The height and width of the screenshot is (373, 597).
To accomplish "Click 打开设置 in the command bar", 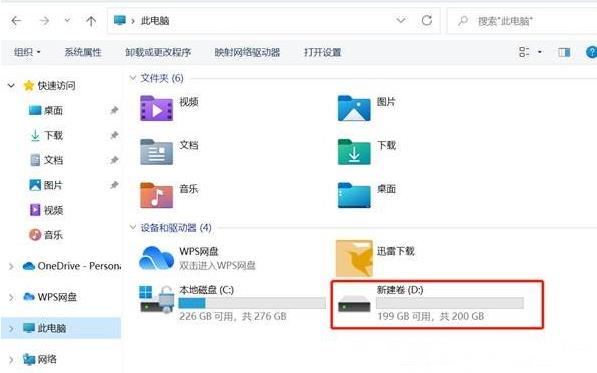I will click(x=322, y=52).
